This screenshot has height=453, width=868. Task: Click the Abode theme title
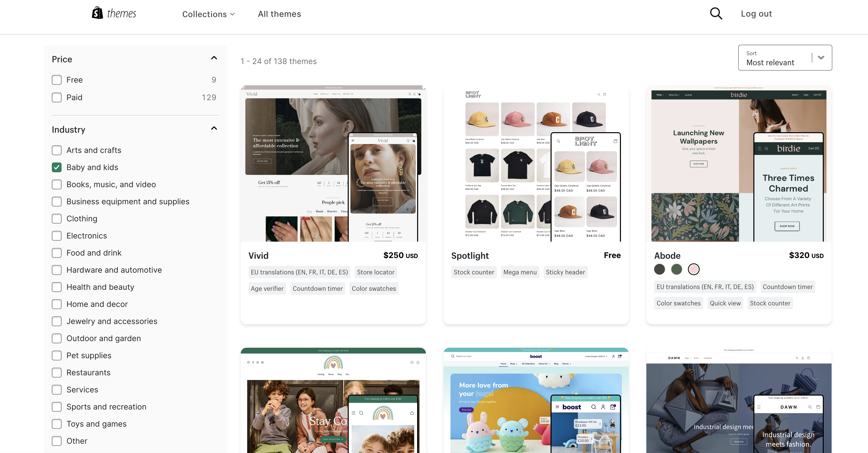point(667,256)
